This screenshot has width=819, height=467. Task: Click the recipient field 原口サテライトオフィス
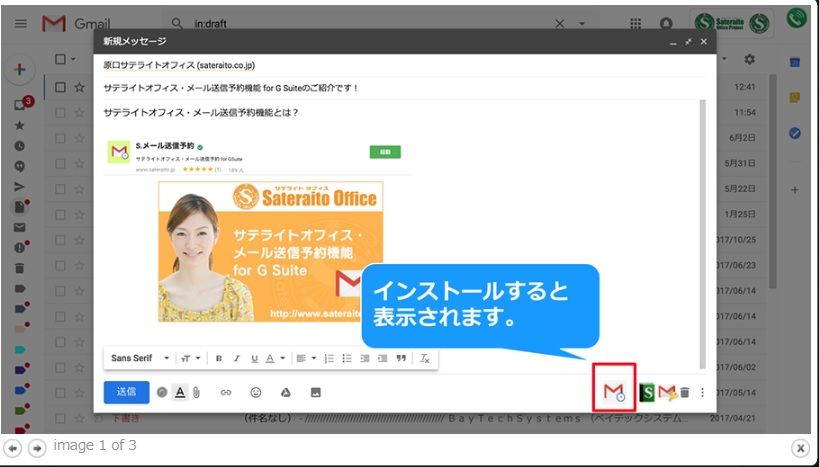coord(179,65)
